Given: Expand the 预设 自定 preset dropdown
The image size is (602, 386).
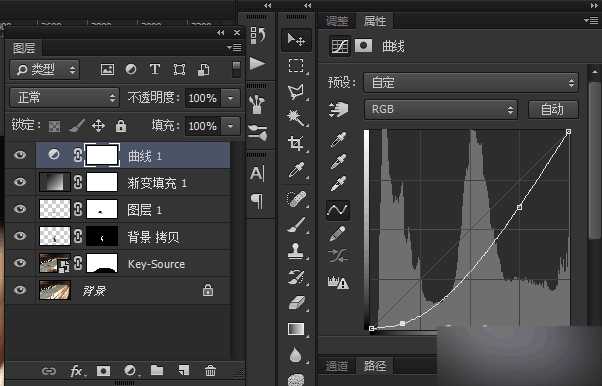Looking at the screenshot, I should point(471,83).
